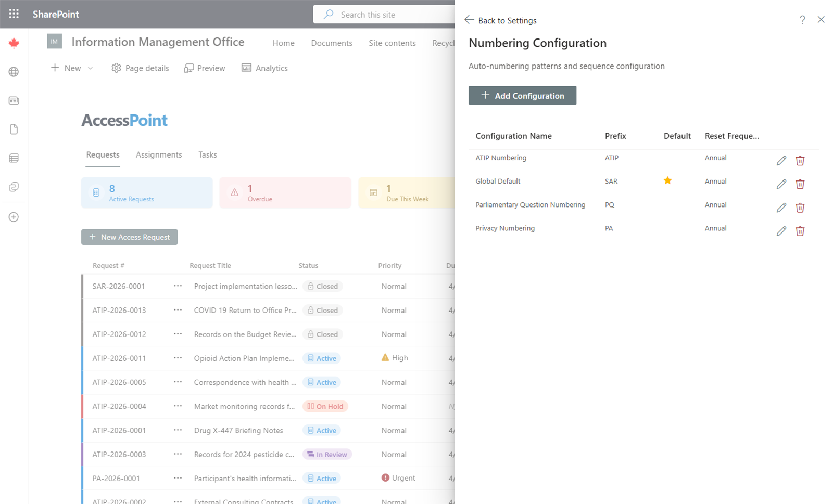Open the SharePoint app launcher waffle

[14, 14]
